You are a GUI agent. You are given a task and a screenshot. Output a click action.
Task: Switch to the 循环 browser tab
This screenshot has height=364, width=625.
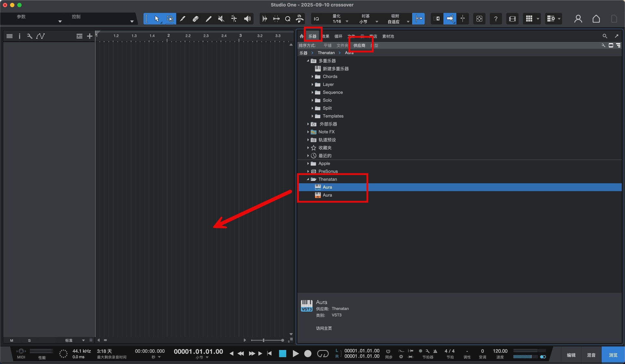[x=339, y=36]
